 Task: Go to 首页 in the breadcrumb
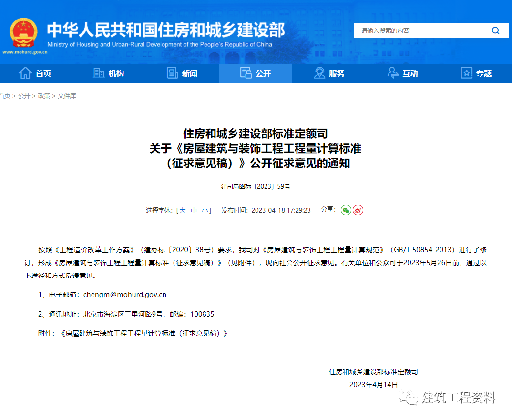tap(5, 96)
